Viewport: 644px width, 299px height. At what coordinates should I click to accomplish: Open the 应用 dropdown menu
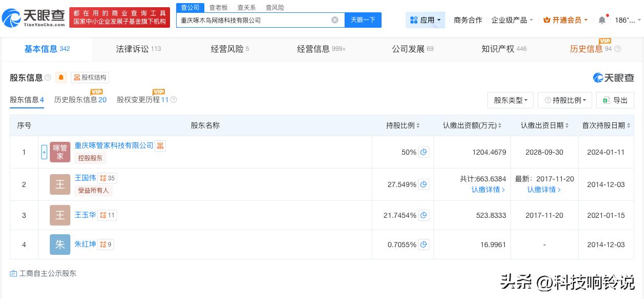point(425,20)
